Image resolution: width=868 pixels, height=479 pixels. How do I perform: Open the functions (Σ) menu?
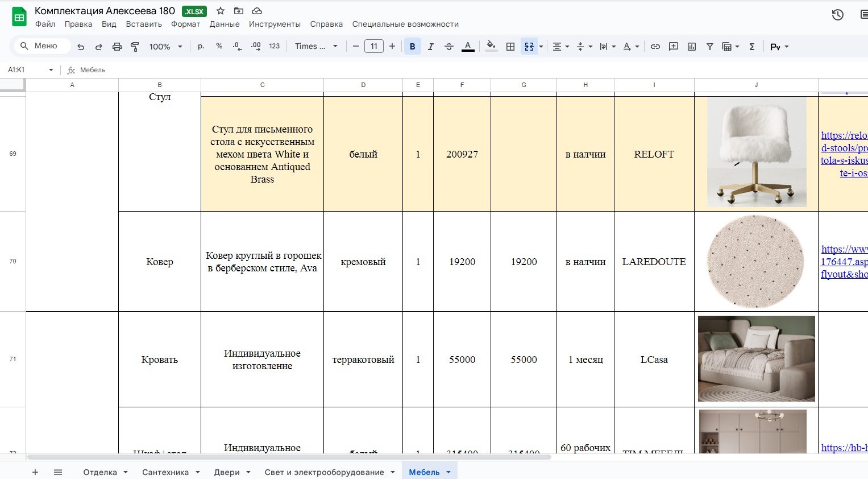pos(751,46)
